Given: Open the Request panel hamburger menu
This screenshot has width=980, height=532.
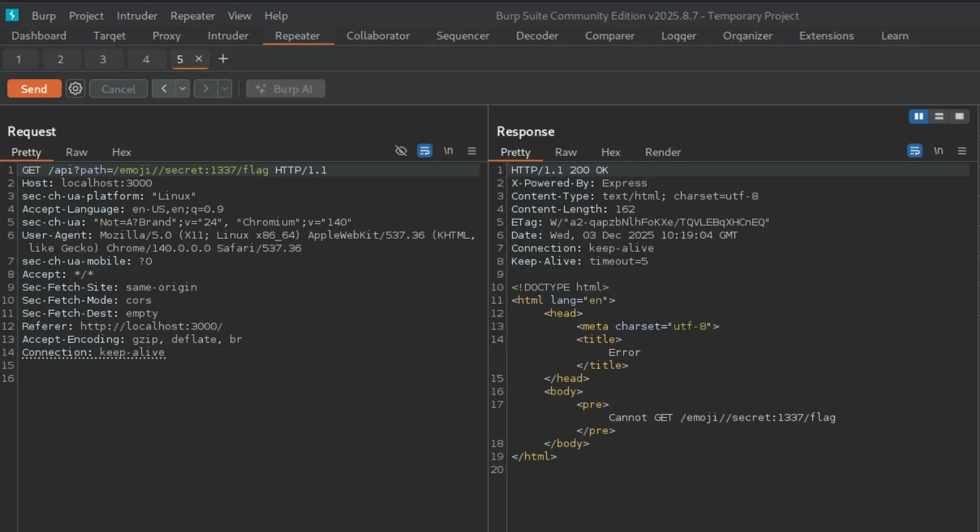Looking at the screenshot, I should (471, 151).
